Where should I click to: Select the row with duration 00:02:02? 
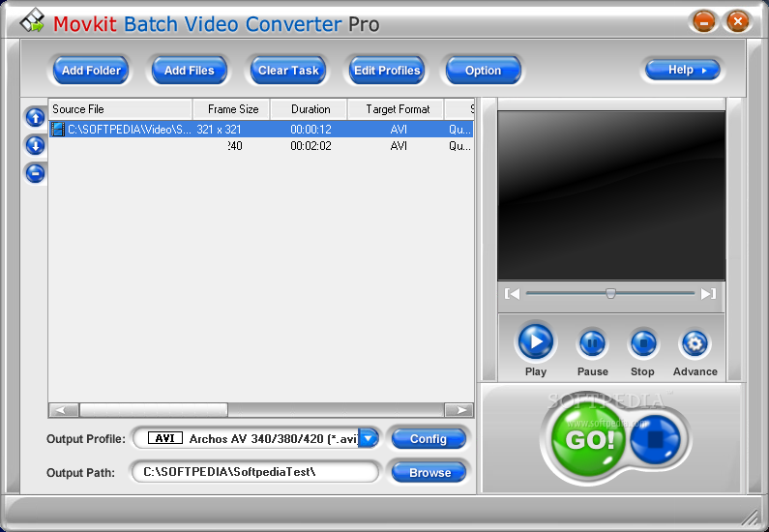coord(261,146)
